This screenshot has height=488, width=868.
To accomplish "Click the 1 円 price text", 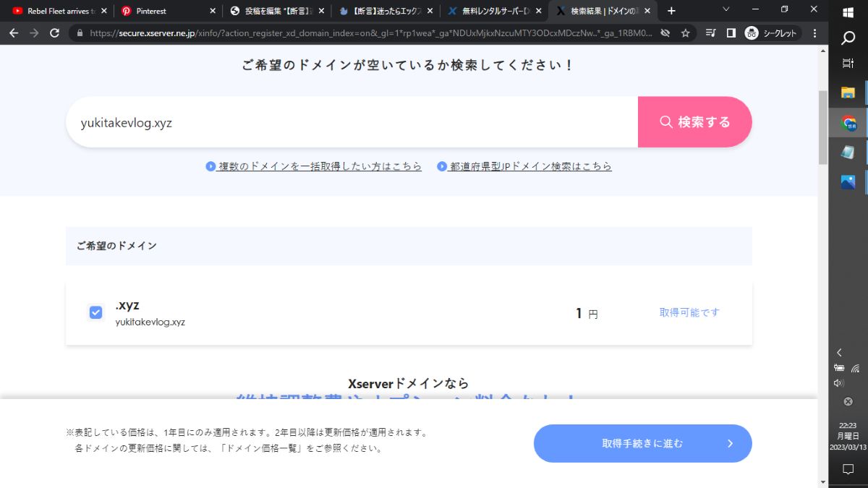I will [587, 314].
